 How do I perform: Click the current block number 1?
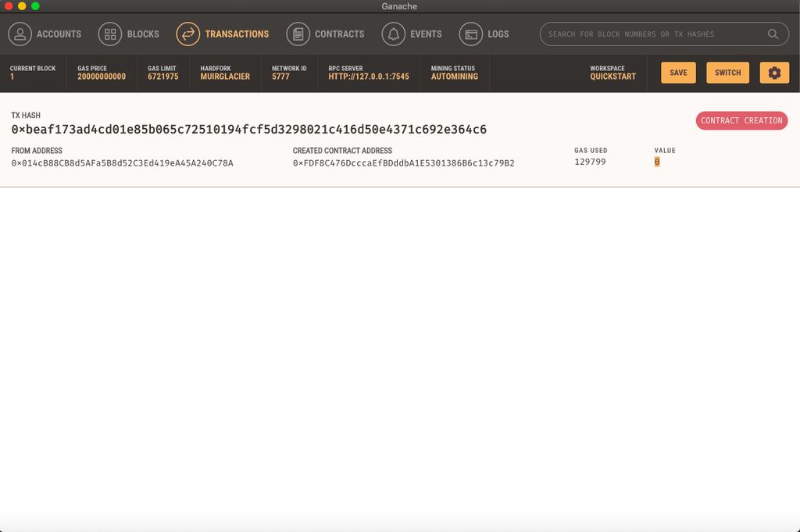point(12,77)
